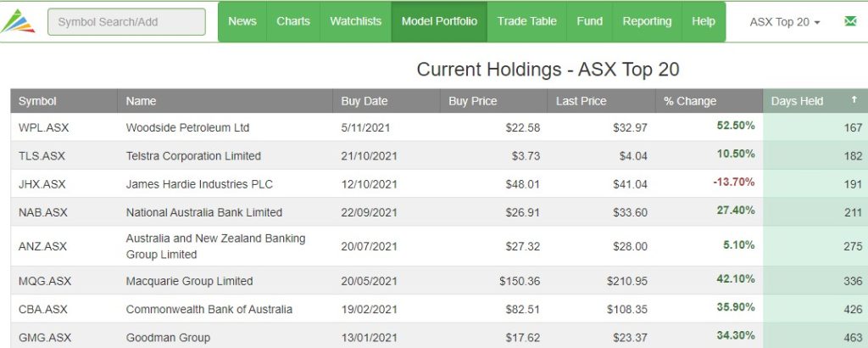Open the News menu tab
The height and width of the screenshot is (348, 868).
point(242,21)
